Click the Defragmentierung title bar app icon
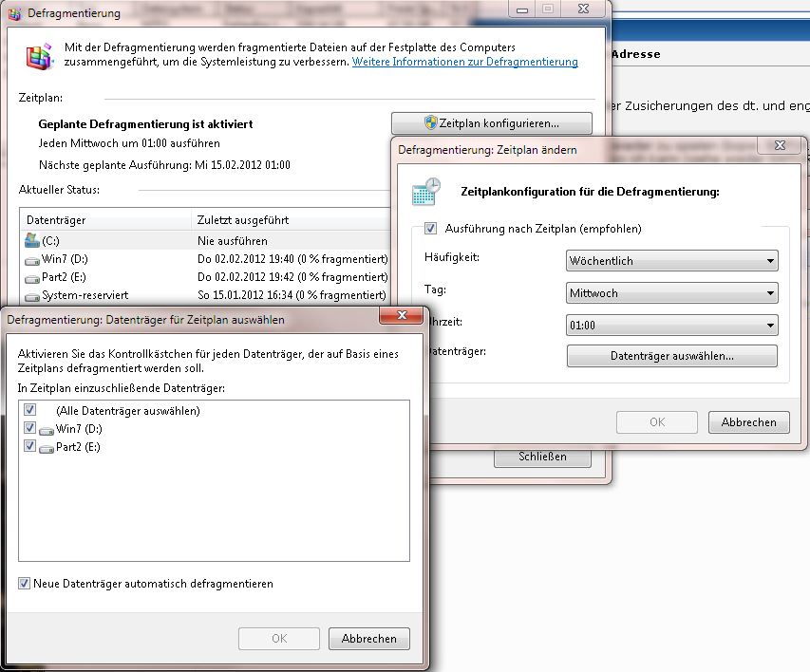 coord(14,13)
